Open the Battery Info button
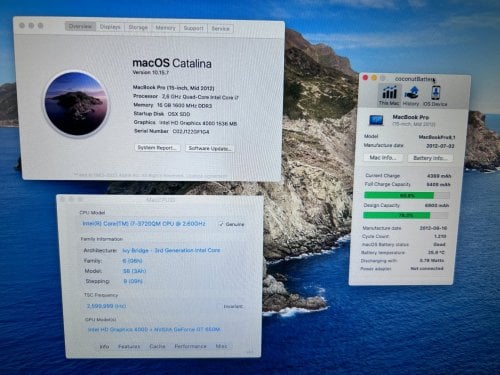500x375 pixels. click(x=430, y=158)
